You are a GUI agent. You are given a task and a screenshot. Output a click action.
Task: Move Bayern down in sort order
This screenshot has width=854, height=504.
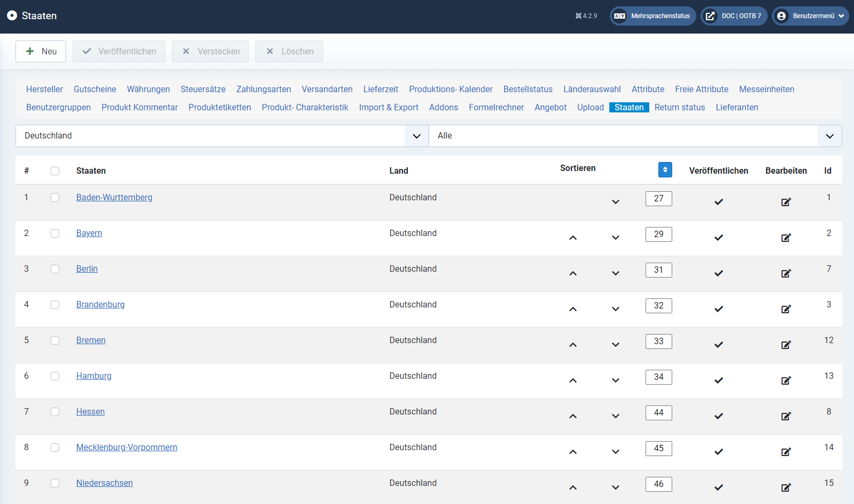tap(616, 238)
